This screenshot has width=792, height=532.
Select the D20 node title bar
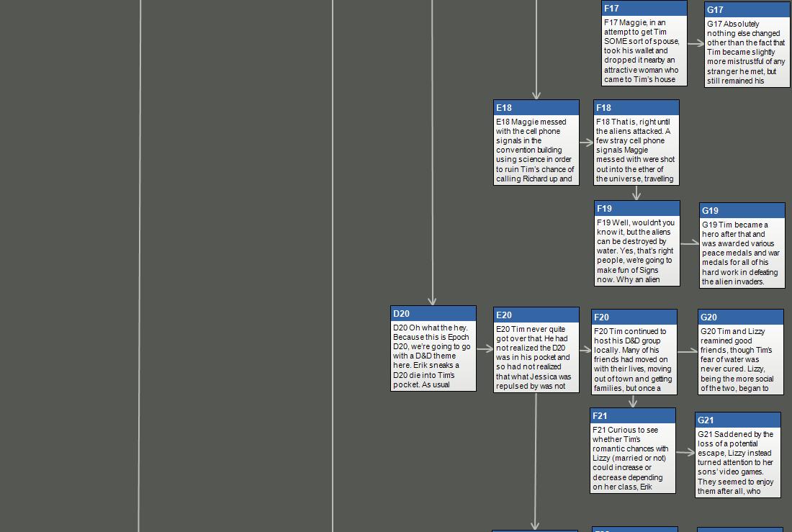coord(433,314)
